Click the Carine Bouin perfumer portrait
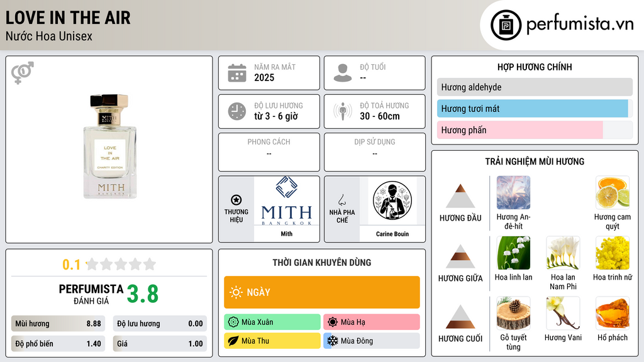The width and height of the screenshot is (644, 362). pos(392,201)
